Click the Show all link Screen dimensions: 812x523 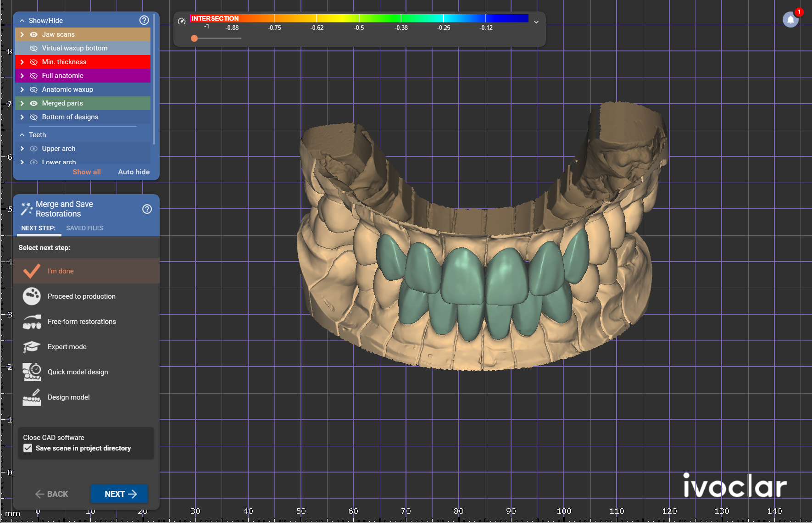[x=87, y=172]
